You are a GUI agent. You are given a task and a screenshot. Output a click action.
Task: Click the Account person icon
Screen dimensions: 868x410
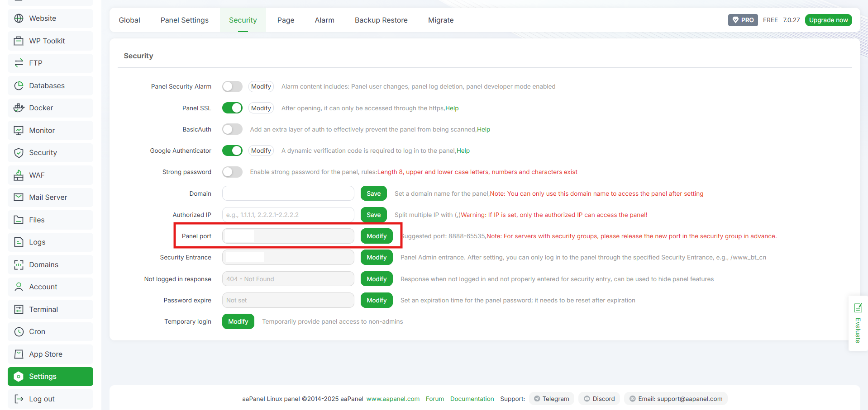click(x=19, y=287)
